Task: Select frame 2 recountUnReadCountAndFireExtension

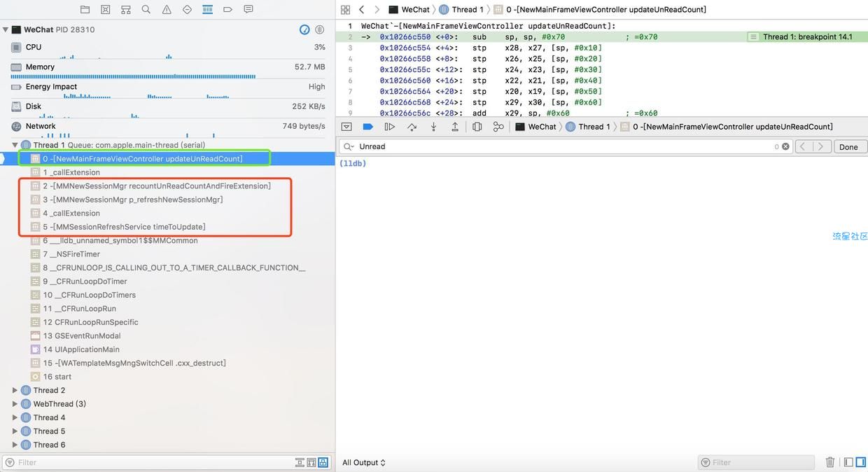Action: pyautogui.click(x=168, y=186)
